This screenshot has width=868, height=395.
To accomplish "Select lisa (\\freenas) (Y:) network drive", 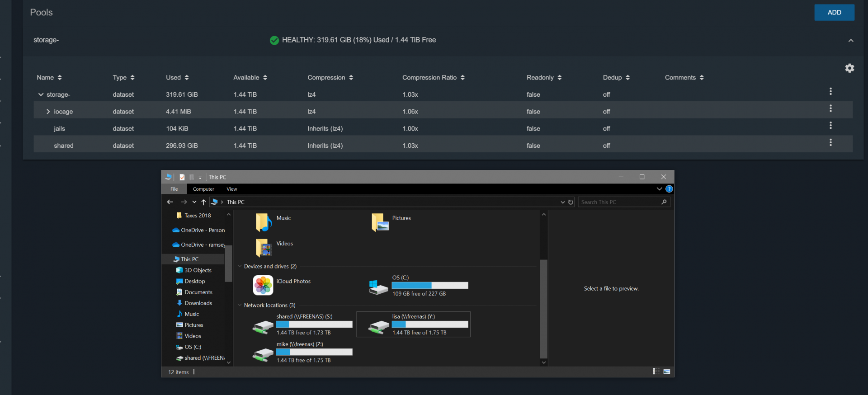I will 413,324.
